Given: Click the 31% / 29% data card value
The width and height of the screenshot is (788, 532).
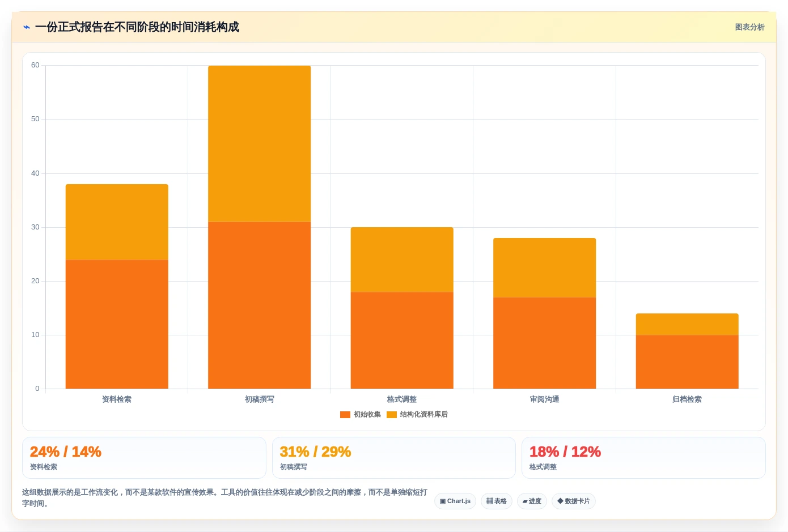Looking at the screenshot, I should click(x=315, y=452).
